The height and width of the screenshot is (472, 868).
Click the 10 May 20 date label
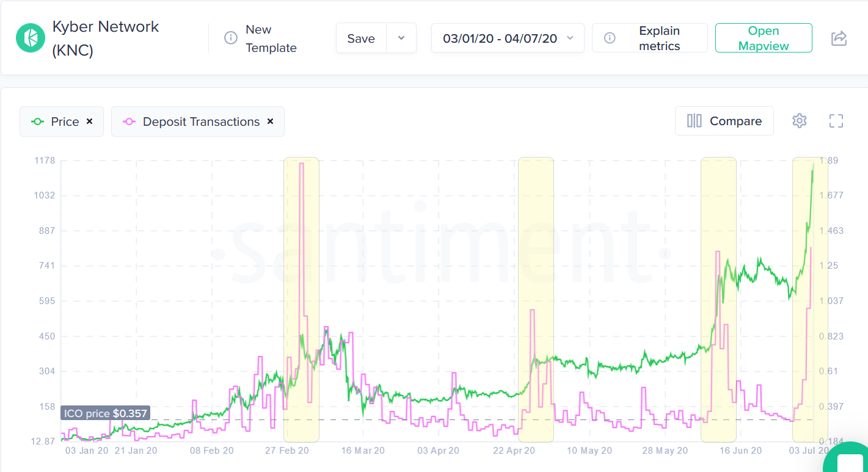tap(589, 451)
